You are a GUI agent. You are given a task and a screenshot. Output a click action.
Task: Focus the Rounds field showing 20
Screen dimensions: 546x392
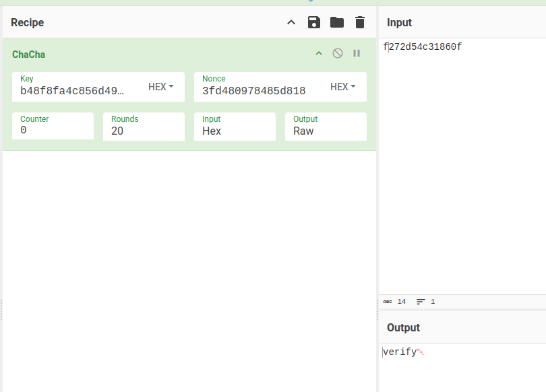click(144, 131)
